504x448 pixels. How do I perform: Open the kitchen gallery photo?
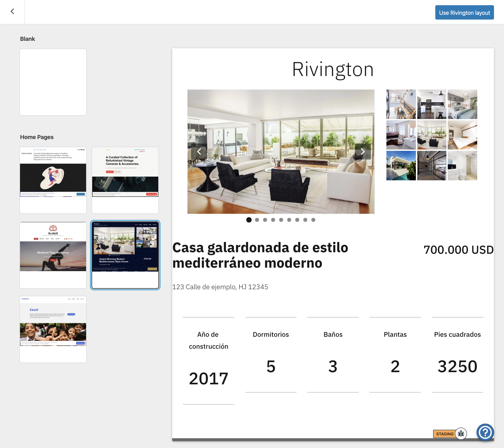tap(432, 104)
